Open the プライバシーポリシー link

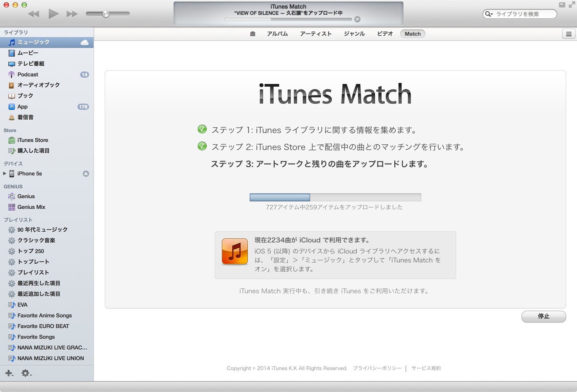(x=377, y=368)
